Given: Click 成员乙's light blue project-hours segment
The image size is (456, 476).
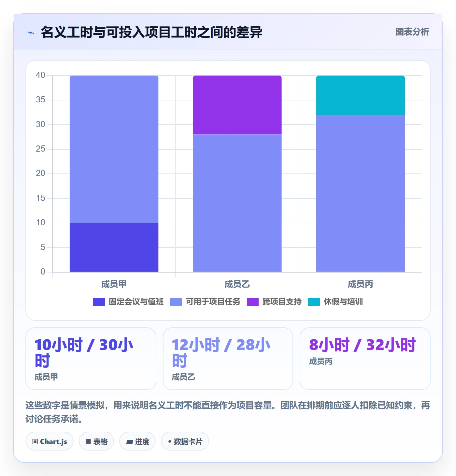Looking at the screenshot, I should 237,203.
